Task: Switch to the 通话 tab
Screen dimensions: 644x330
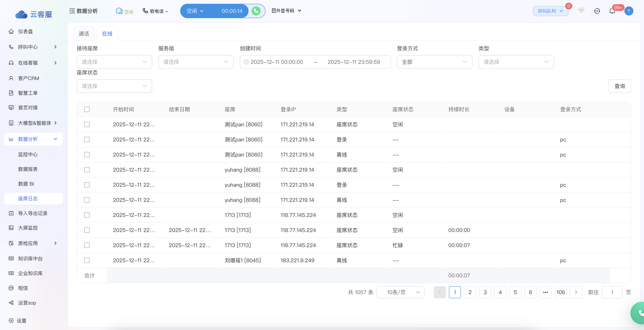Action: 84,34
